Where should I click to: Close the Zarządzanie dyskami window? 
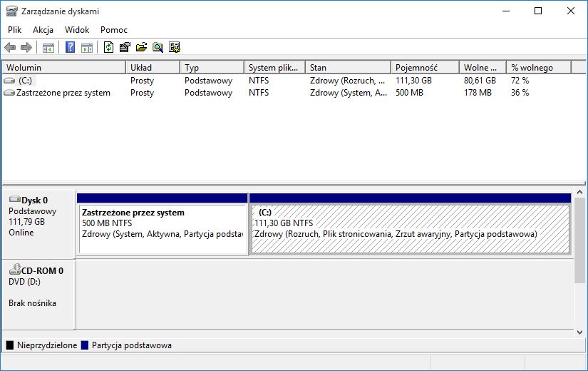[x=571, y=11]
